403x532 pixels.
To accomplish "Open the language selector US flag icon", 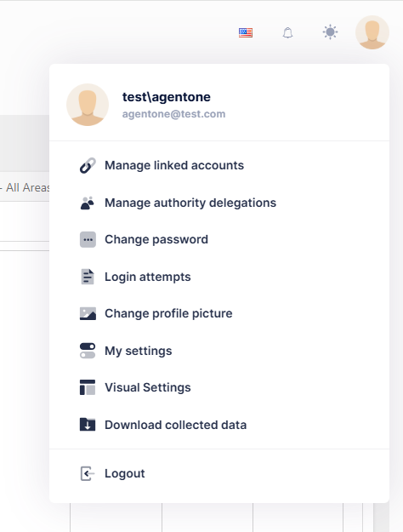I will (x=246, y=32).
